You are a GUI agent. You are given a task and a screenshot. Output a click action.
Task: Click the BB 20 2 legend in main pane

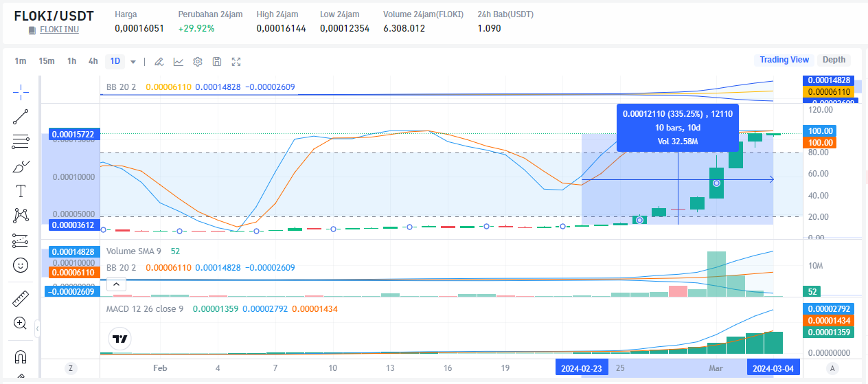[121, 87]
